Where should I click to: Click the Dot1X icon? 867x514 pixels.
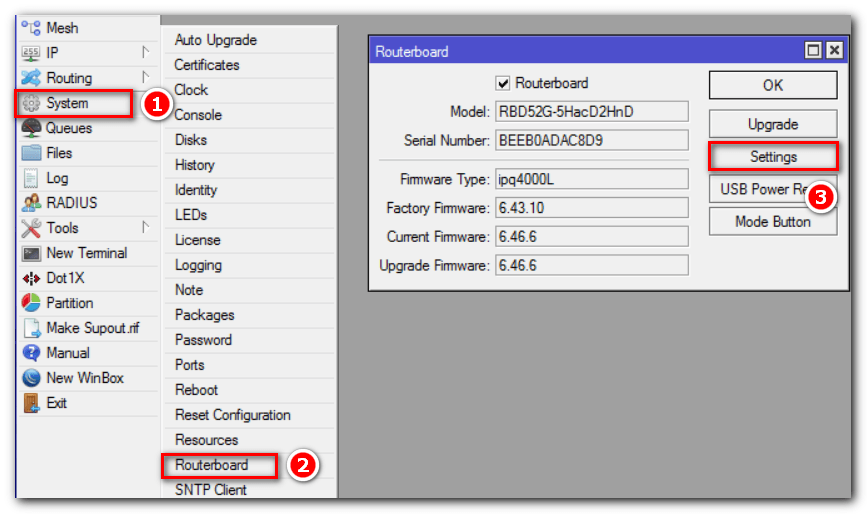tap(31, 278)
